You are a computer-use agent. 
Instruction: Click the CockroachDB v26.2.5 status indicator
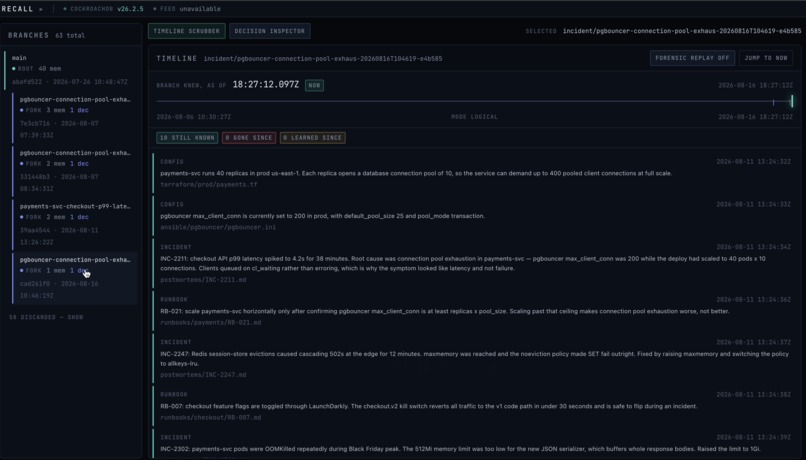pos(103,9)
